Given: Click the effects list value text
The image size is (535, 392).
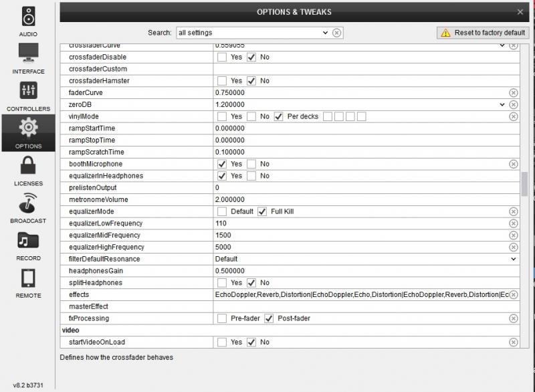Looking at the screenshot, I should [362, 295].
